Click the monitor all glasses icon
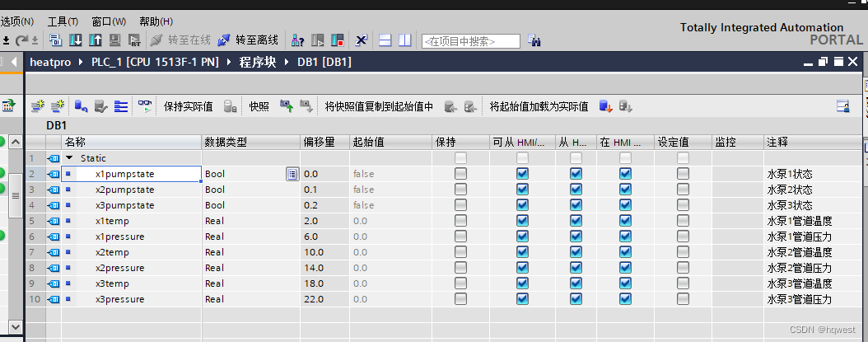 pyautogui.click(x=144, y=106)
